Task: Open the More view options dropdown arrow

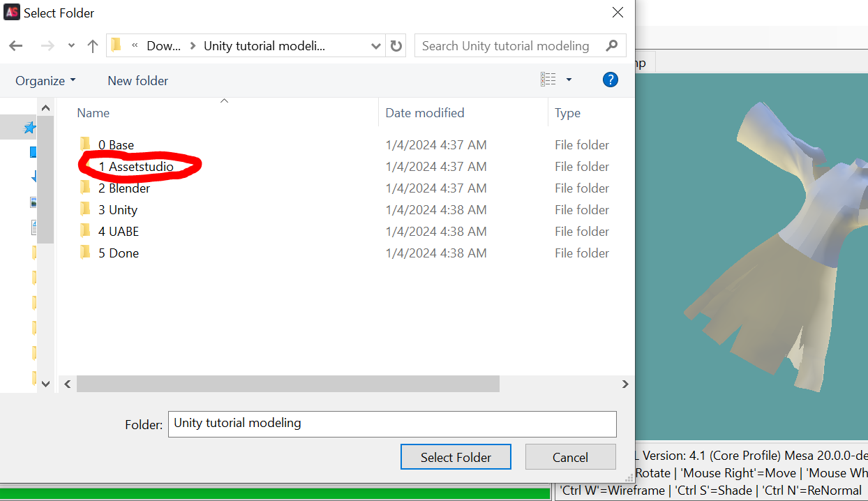Action: pos(569,80)
